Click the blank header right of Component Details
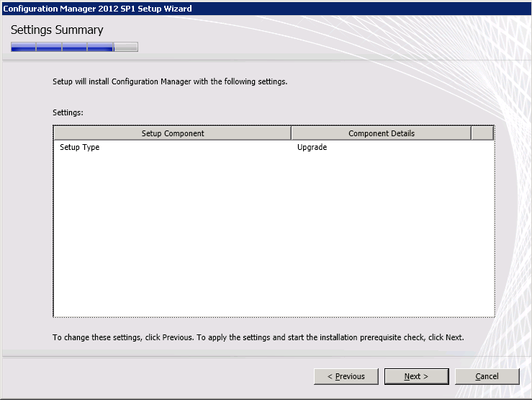532x400 pixels. pos(482,133)
